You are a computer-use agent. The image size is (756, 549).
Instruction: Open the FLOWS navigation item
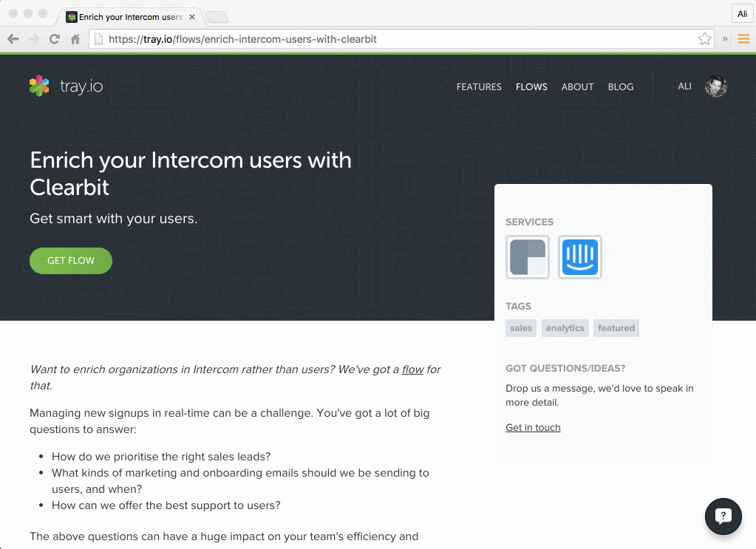coord(531,86)
